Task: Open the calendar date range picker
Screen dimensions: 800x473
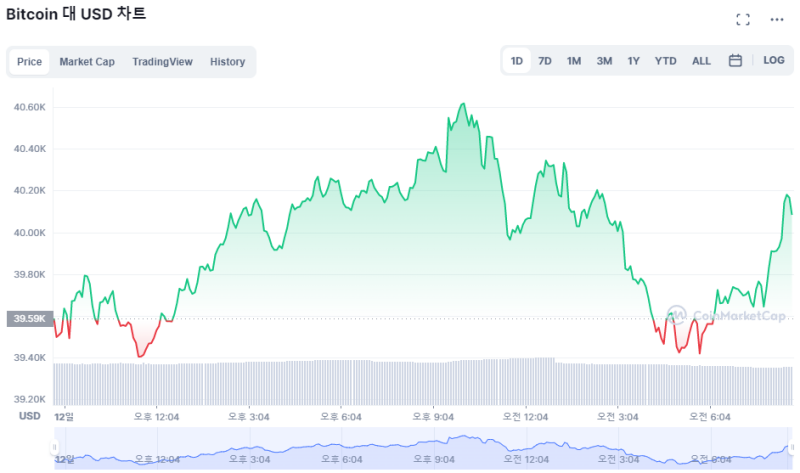Action: coord(735,61)
